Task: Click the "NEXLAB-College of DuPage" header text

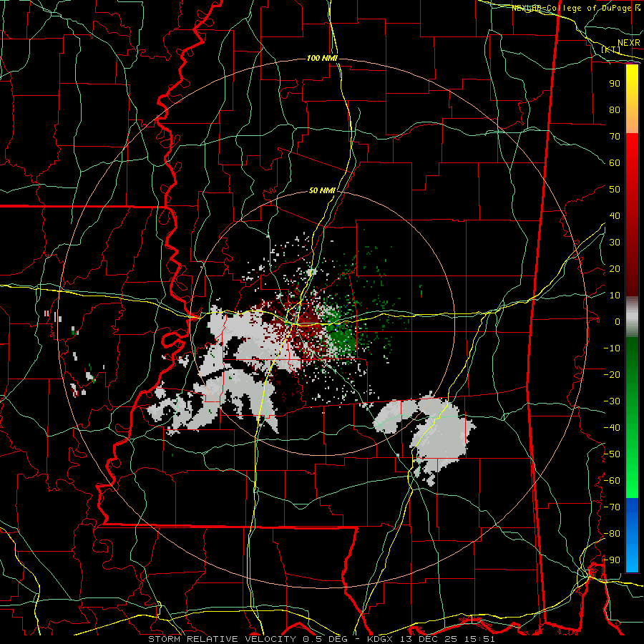Action: point(572,8)
